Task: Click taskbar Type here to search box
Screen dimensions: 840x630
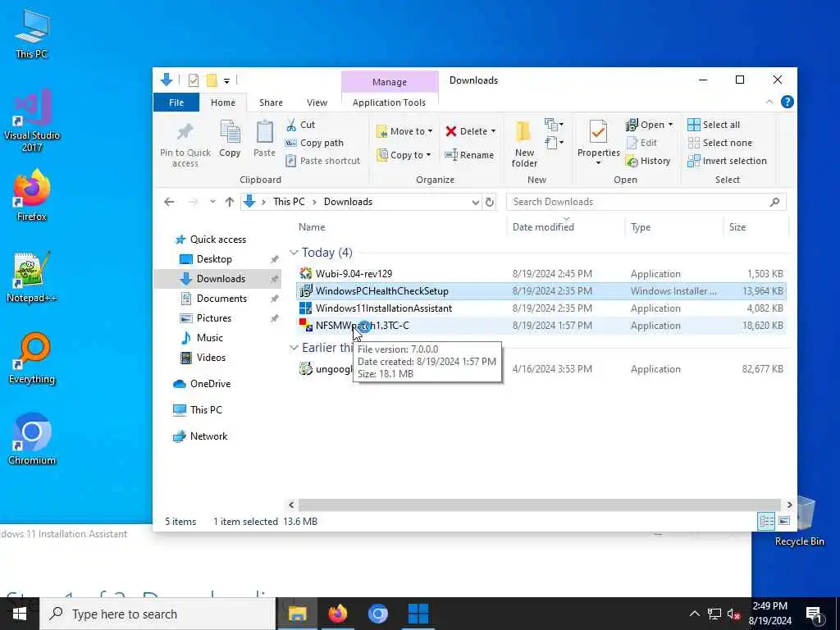Action: (157, 614)
